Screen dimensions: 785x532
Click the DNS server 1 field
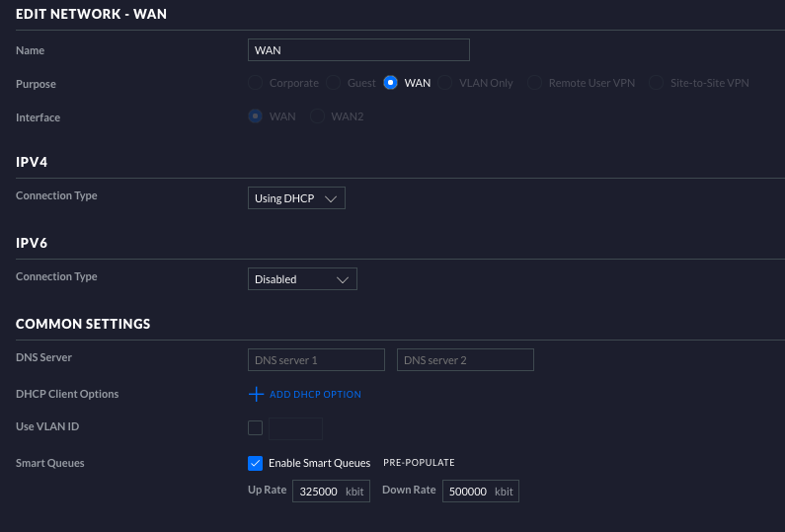click(x=316, y=360)
